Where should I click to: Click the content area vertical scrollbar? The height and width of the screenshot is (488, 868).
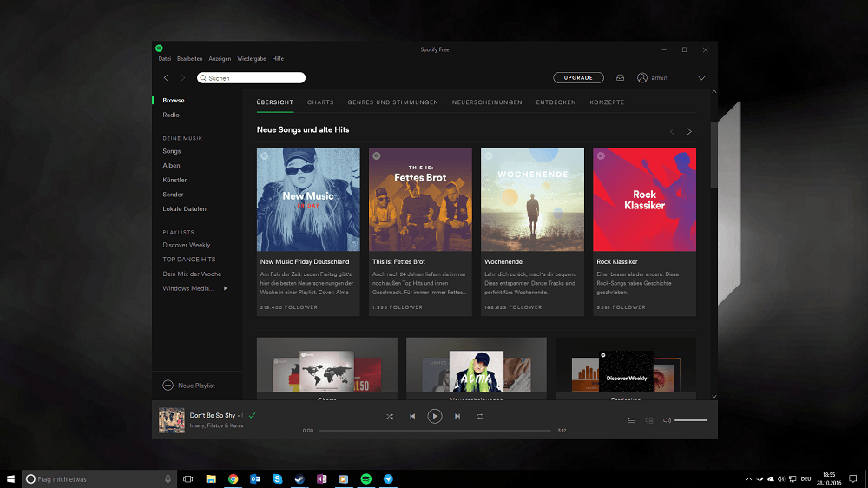pyautogui.click(x=714, y=155)
